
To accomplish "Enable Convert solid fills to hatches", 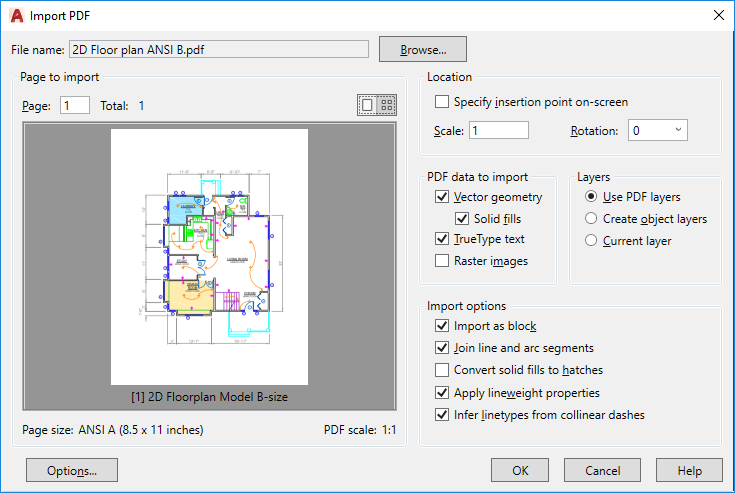I will click(x=442, y=370).
